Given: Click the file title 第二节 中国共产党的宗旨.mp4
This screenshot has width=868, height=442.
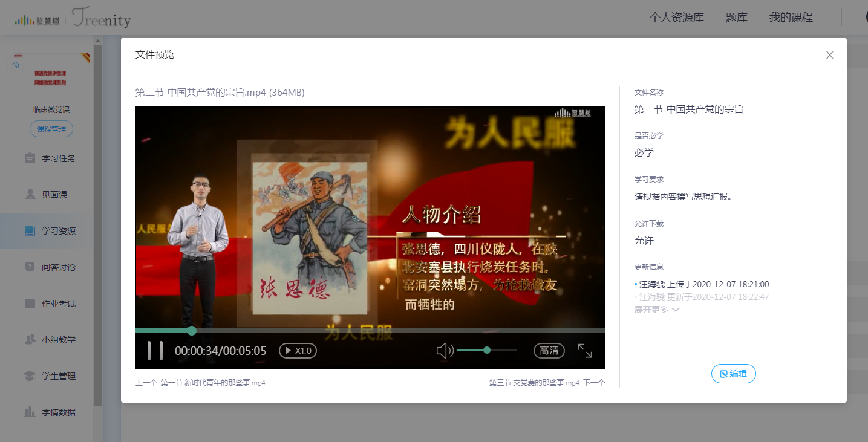Looking at the screenshot, I should (220, 93).
